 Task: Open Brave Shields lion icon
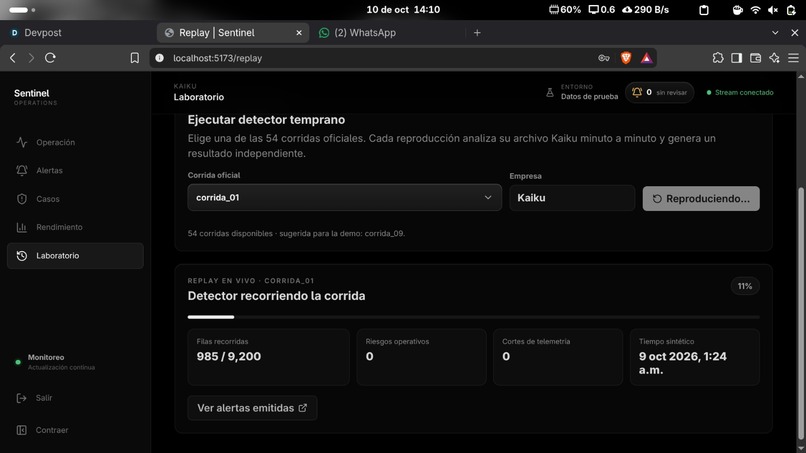point(626,58)
